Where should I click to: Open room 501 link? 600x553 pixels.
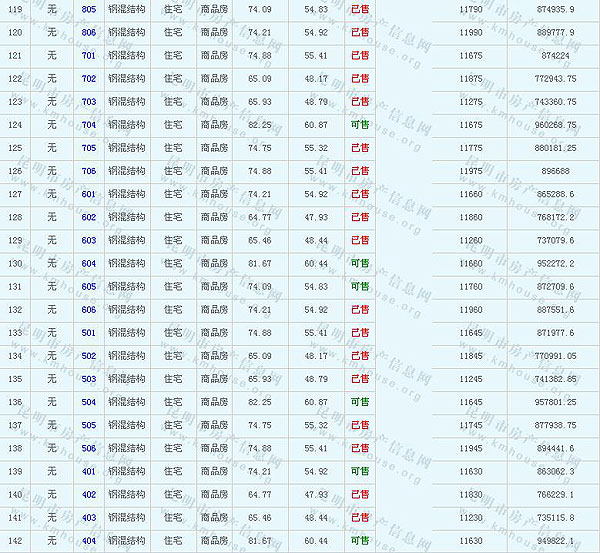click(89, 332)
